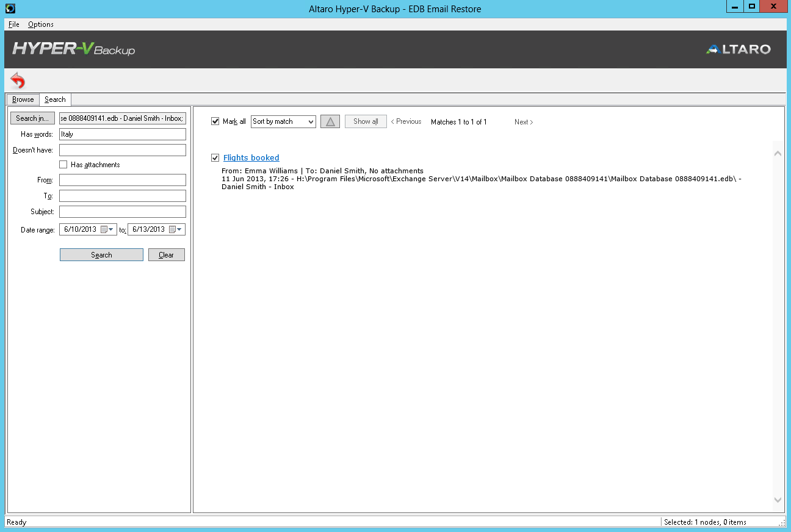This screenshot has width=791, height=532.
Task: Toggle the Mark all checkbox
Action: click(x=215, y=121)
